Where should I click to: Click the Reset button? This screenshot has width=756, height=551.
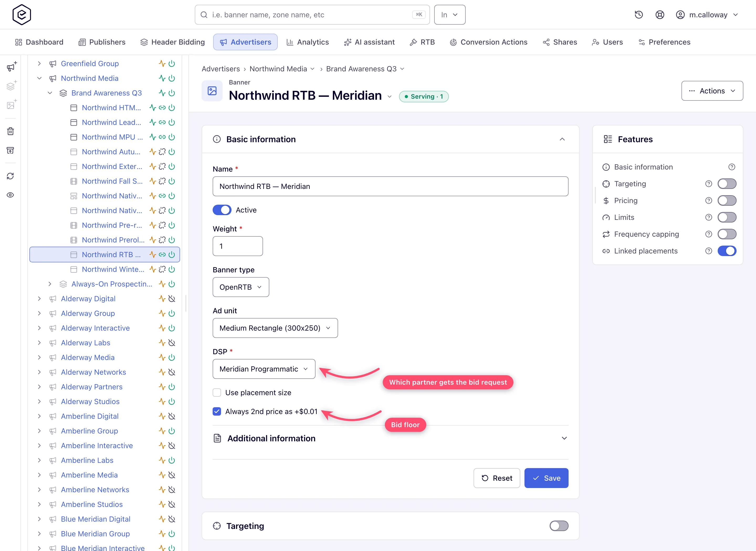pos(496,478)
